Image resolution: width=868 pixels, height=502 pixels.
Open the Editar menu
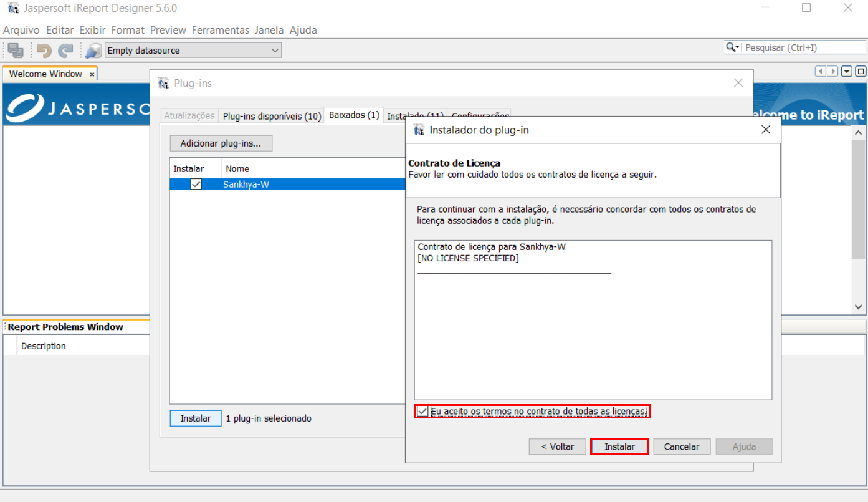point(60,30)
